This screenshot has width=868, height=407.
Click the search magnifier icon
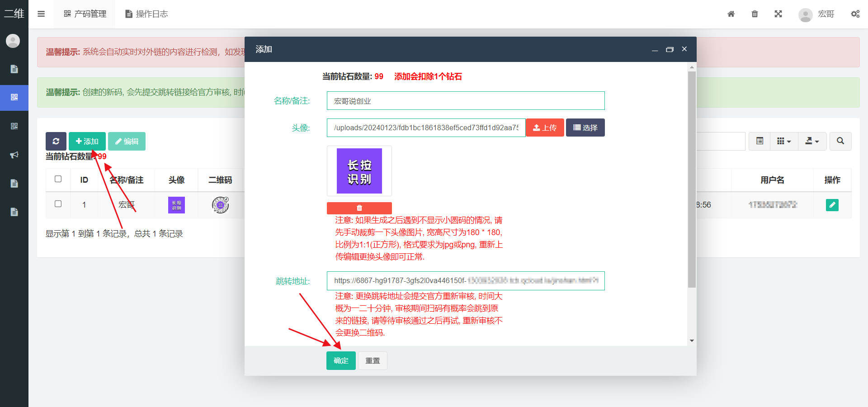click(x=840, y=141)
